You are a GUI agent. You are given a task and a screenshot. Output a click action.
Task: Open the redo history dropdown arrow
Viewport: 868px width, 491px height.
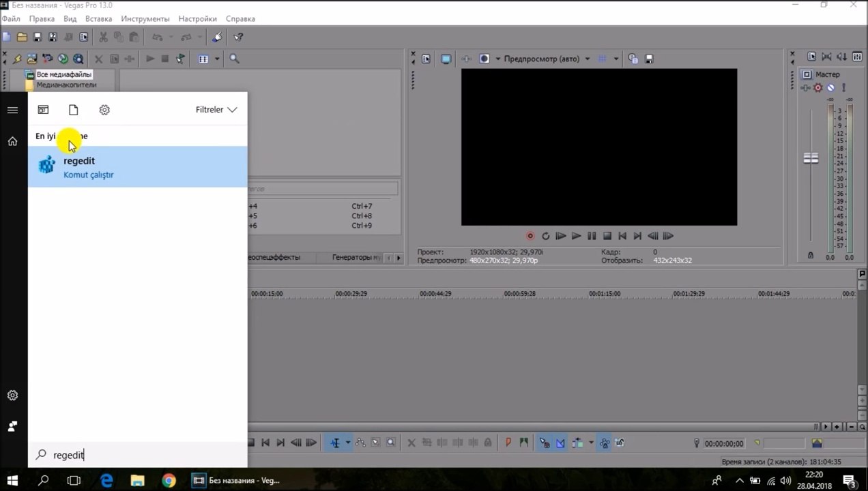[x=200, y=37]
